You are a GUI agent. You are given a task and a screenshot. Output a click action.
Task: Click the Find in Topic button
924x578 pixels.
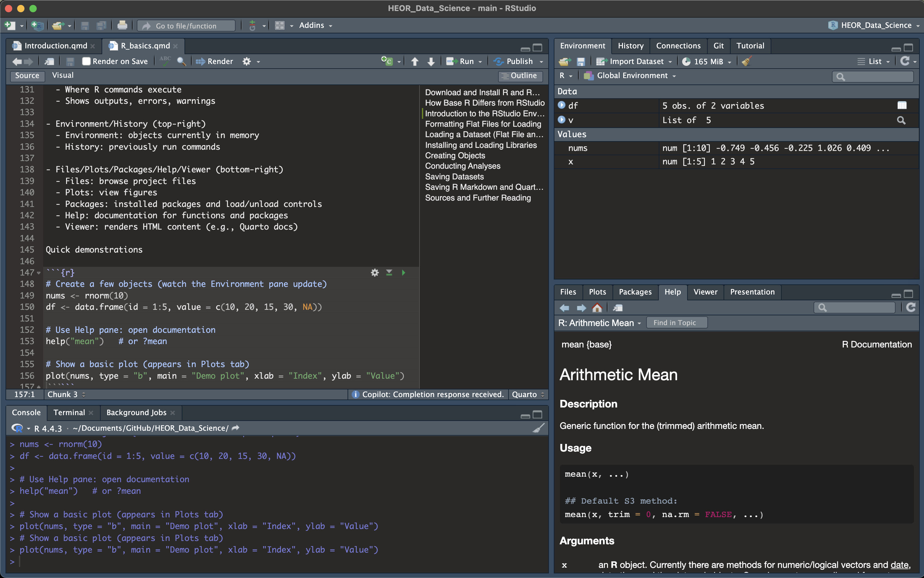(676, 323)
